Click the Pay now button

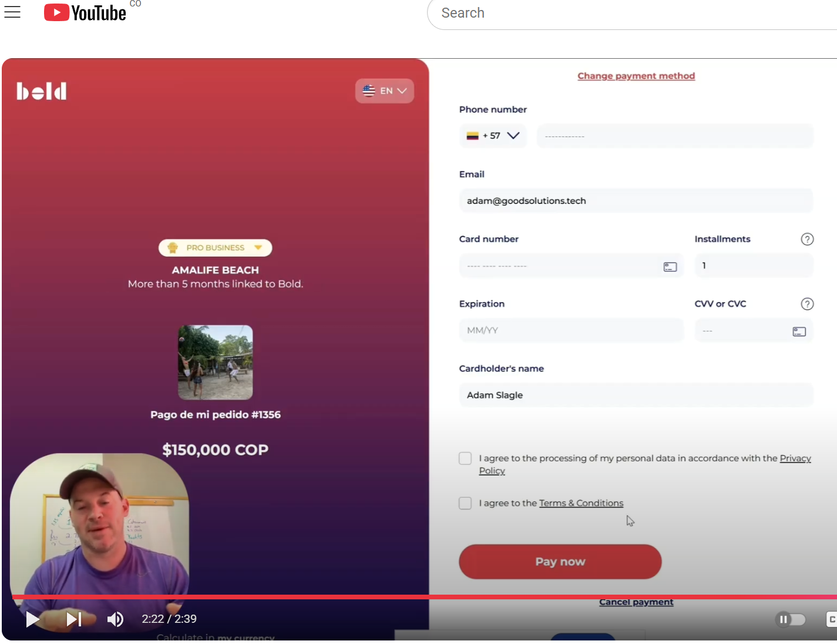[x=560, y=562]
